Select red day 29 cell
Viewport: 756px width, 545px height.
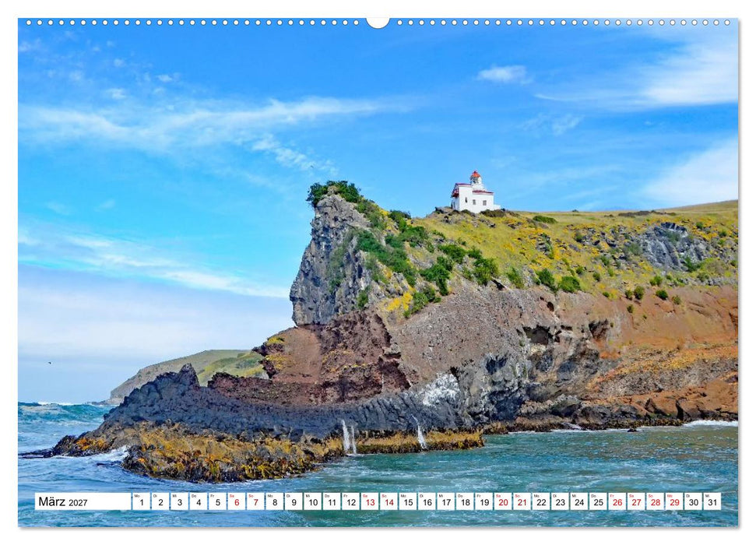(674, 501)
